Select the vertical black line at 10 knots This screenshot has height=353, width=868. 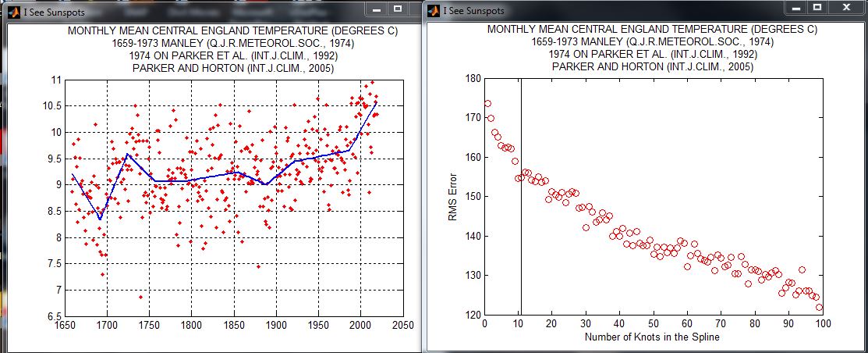521,197
